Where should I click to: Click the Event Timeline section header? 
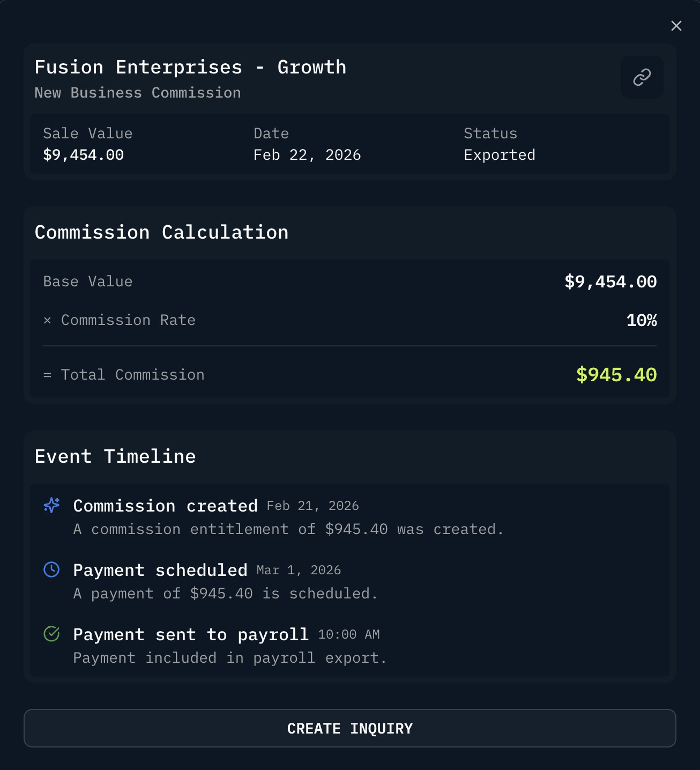click(x=115, y=456)
